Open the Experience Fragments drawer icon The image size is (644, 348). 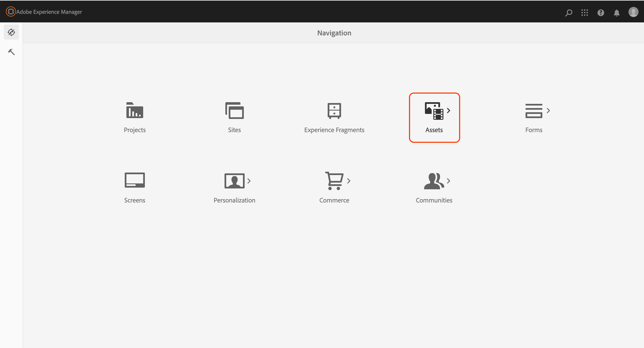tap(334, 111)
